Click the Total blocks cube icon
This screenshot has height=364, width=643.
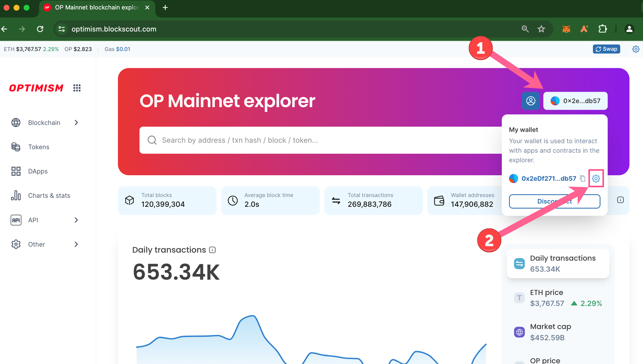click(130, 200)
